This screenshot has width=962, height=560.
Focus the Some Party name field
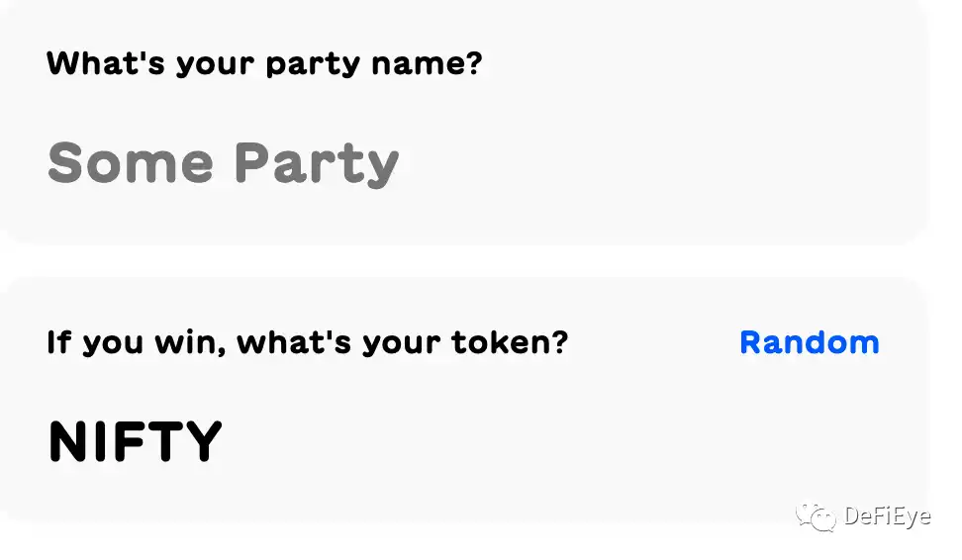(223, 163)
